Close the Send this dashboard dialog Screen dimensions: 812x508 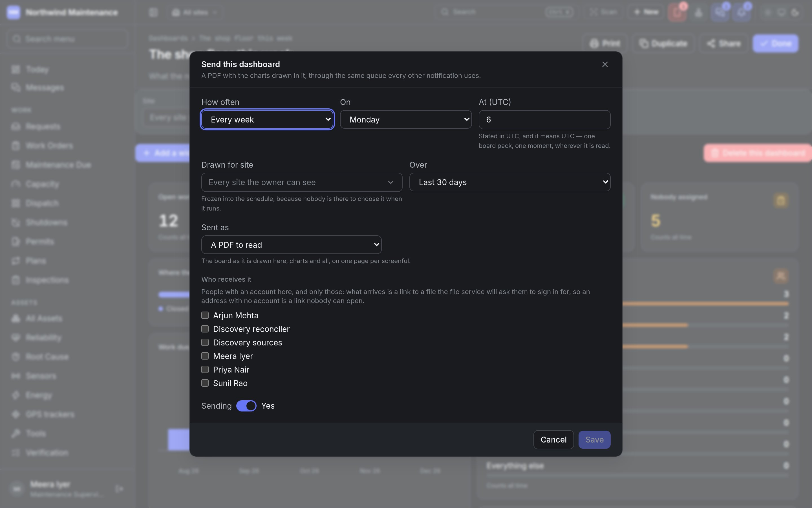point(605,64)
